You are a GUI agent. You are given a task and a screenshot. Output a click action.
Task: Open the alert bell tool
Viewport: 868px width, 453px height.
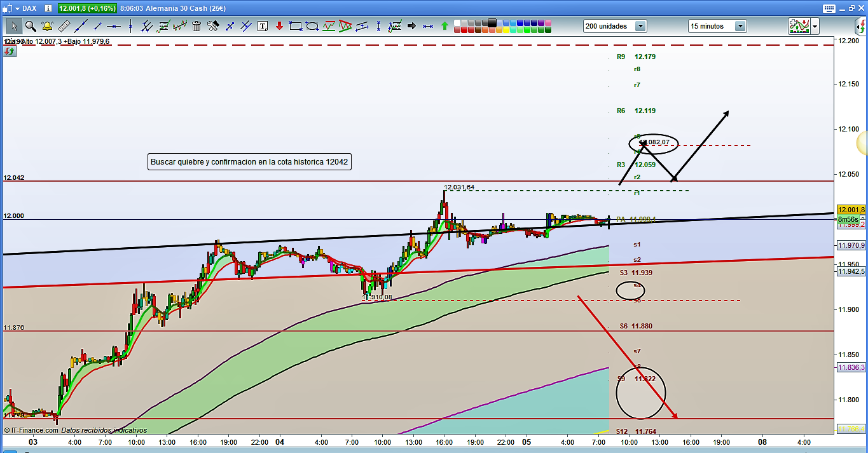tap(47, 26)
